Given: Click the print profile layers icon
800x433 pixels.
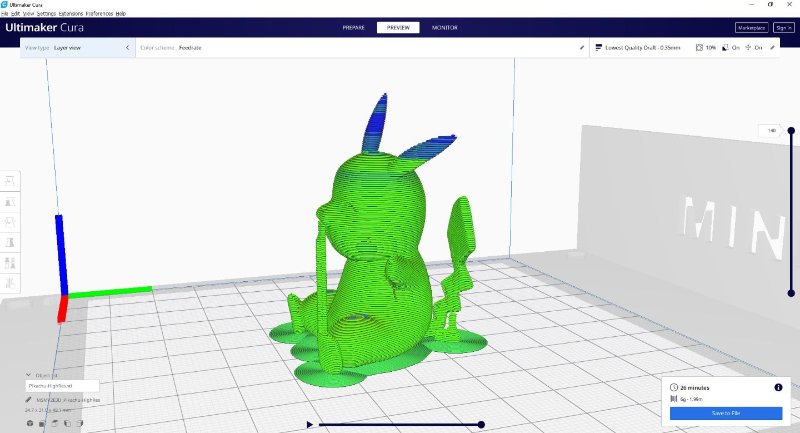Looking at the screenshot, I should pos(598,47).
